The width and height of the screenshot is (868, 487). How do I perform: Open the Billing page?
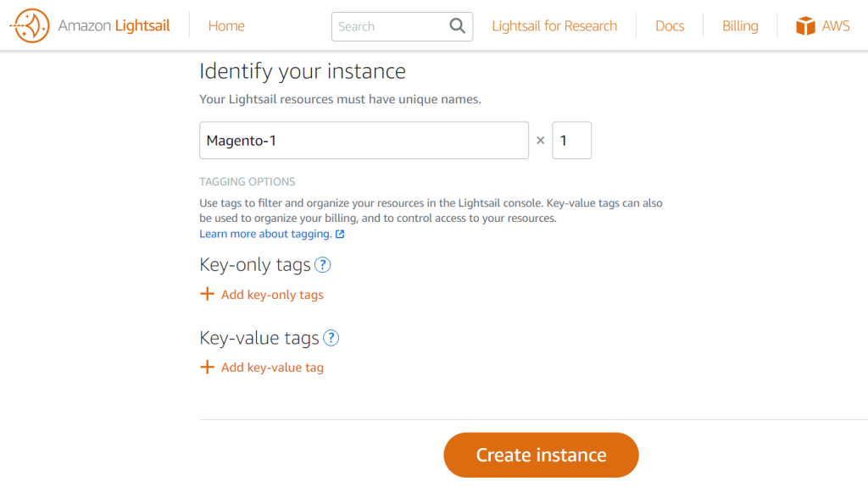[740, 26]
